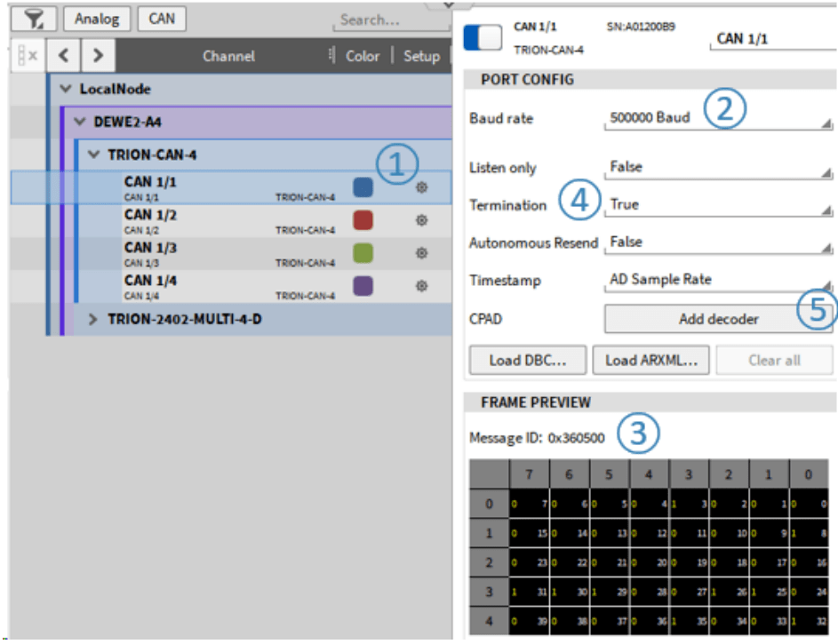The width and height of the screenshot is (838, 644).
Task: Click the left arrow navigation icon
Action: pyautogui.click(x=63, y=56)
